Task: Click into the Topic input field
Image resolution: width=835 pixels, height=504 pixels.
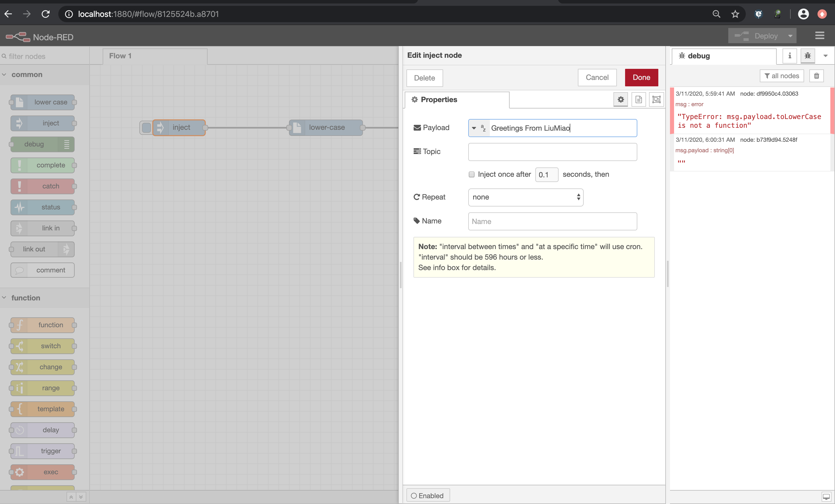Action: tap(552, 152)
